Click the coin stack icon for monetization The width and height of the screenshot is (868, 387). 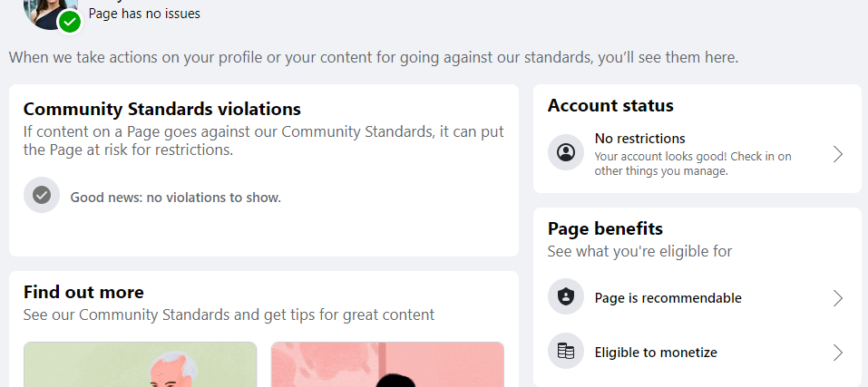(x=566, y=351)
